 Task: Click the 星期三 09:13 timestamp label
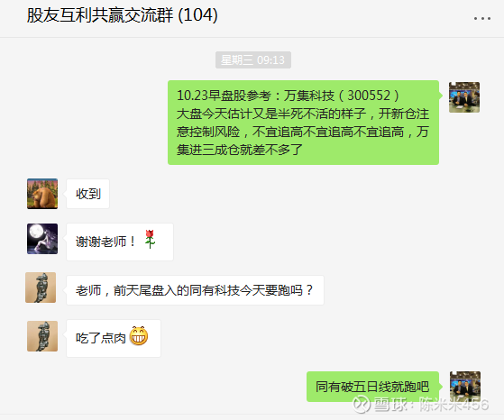tap(253, 60)
